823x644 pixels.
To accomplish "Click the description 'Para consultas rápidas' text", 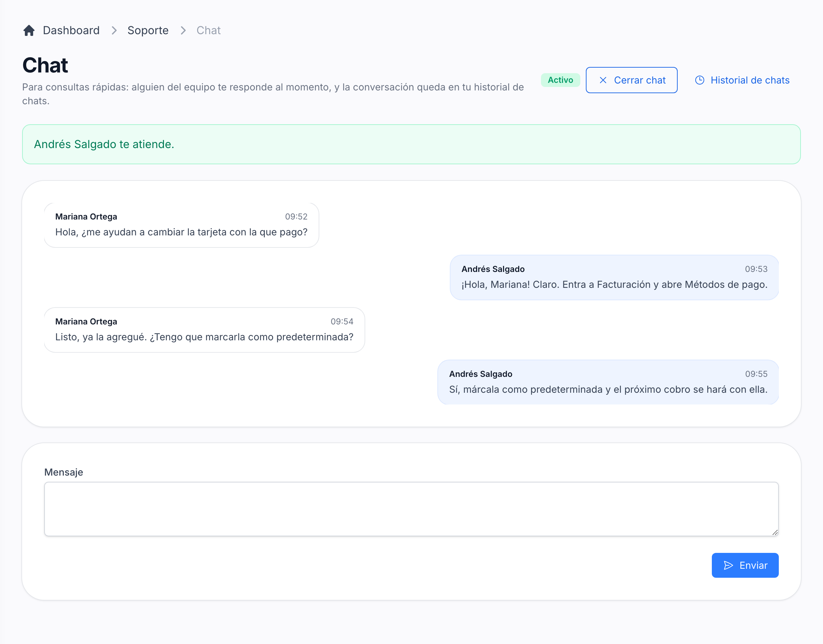I will click(x=273, y=94).
